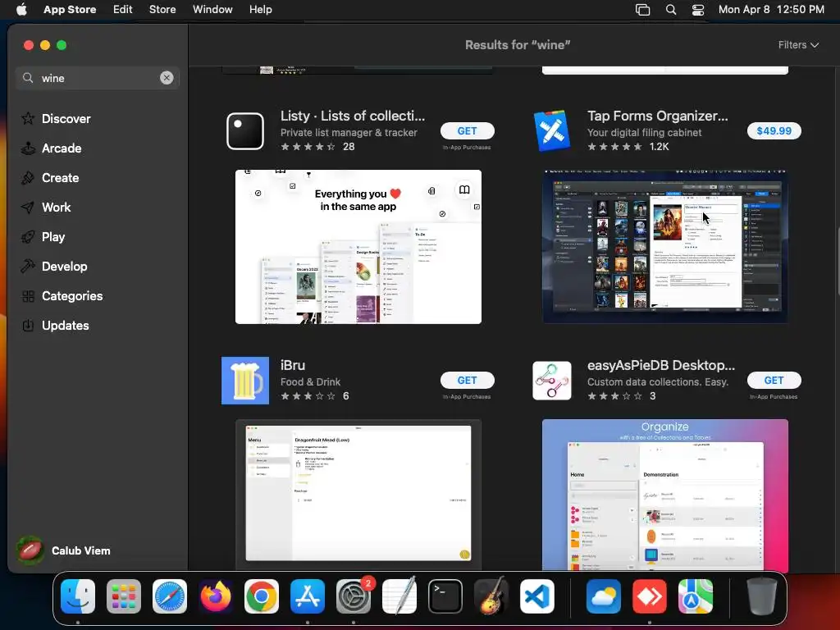The width and height of the screenshot is (840, 630).
Task: Open Control Center in menu bar
Action: coord(698,10)
